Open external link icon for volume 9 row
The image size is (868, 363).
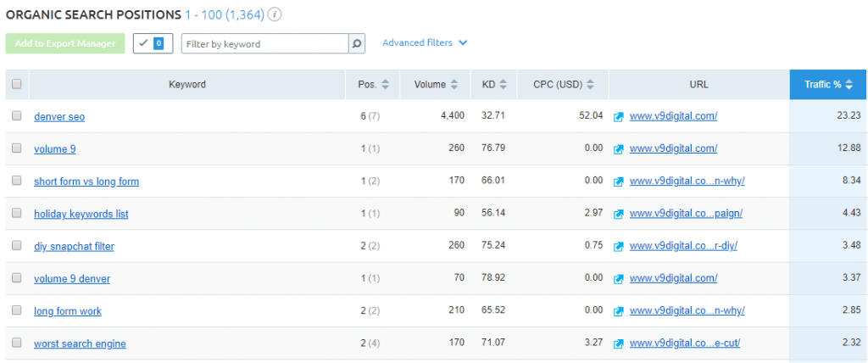pyautogui.click(x=619, y=149)
